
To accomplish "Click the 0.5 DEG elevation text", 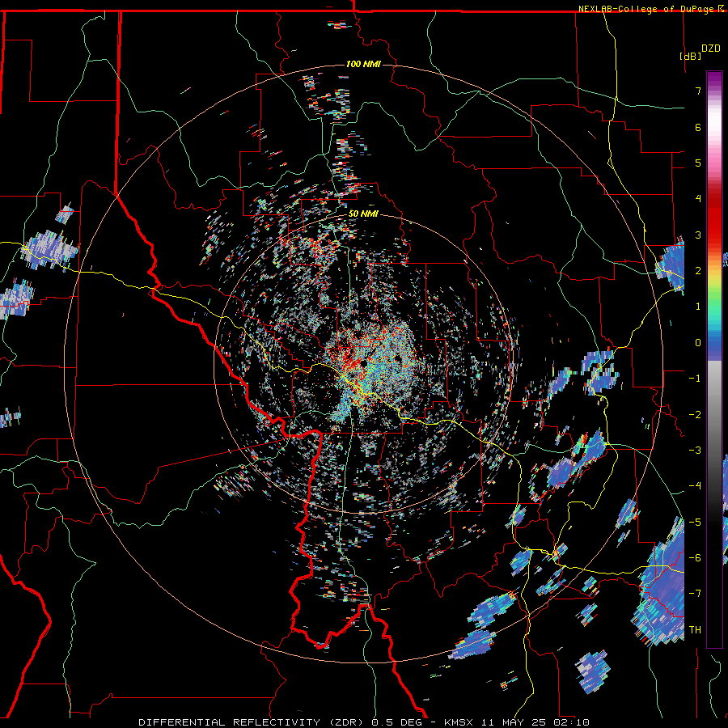I will point(396,722).
